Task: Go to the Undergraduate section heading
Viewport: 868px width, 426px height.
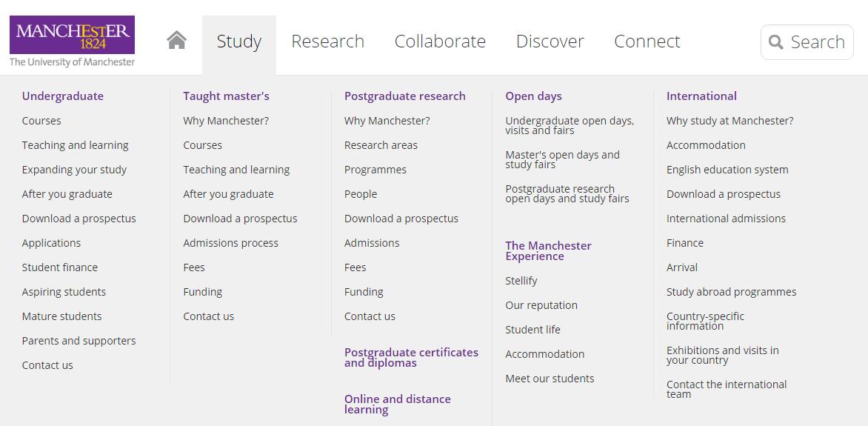Action: coord(62,96)
